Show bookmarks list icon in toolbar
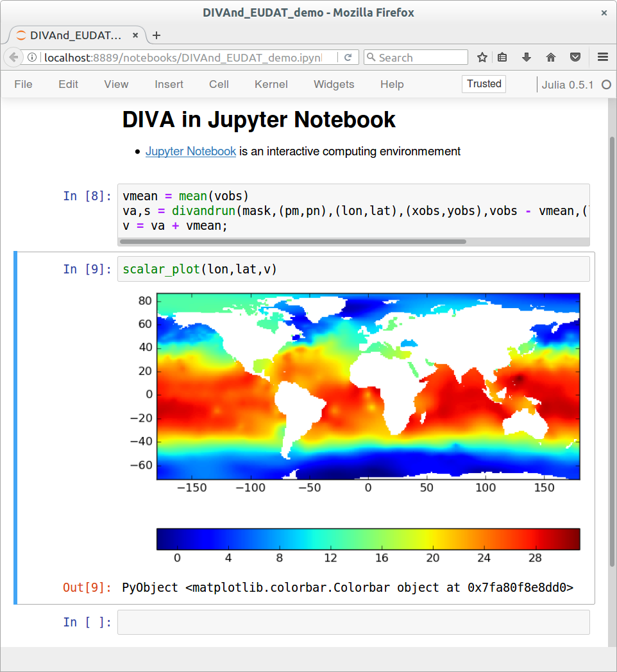Viewport: 617px width, 672px height. 502,58
